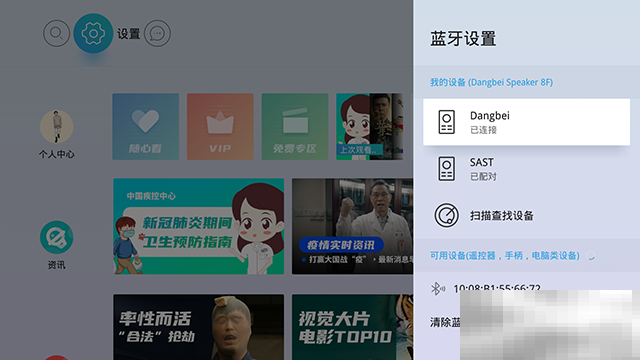
Task: Open the 上次观看 recently watched tile
Action: tap(369, 127)
